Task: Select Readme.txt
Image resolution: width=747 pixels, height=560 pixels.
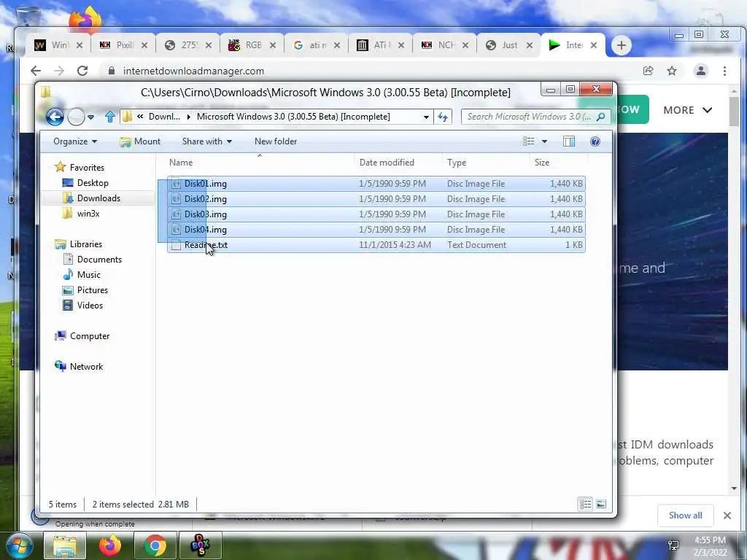Action: coord(376,245)
